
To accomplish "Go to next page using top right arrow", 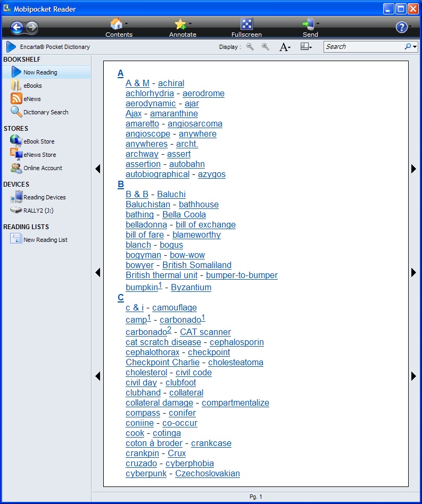I will [x=413, y=169].
